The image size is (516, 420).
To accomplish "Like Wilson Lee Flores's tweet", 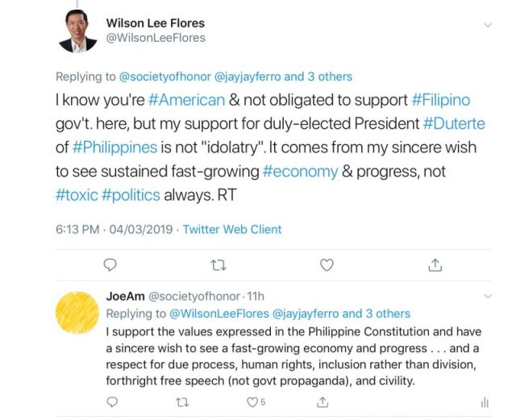I will click(327, 264).
